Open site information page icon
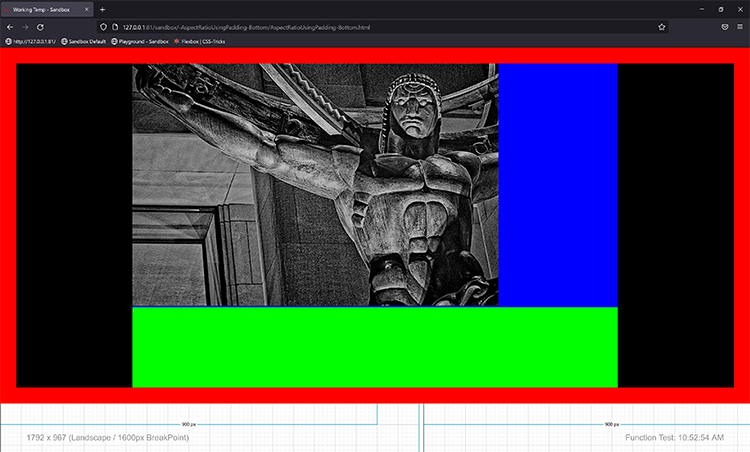 pyautogui.click(x=115, y=27)
